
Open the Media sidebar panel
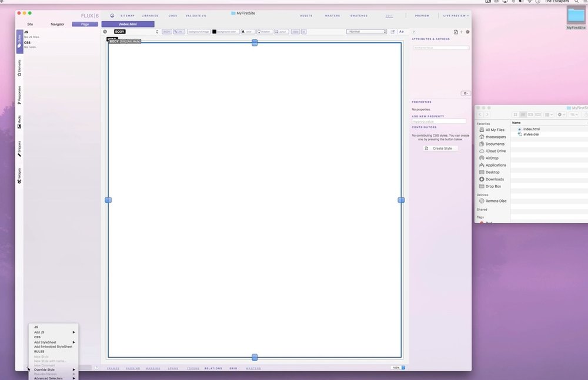[x=19, y=122]
